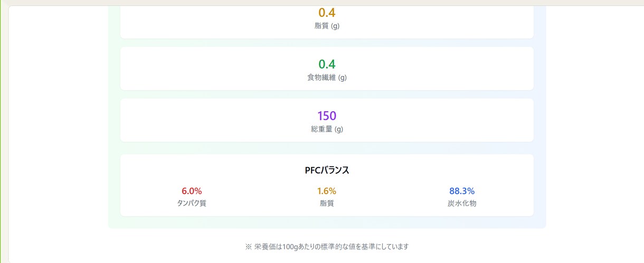This screenshot has width=644, height=263.
Task: Click the carbohydrate percentage 88.3%
Action: pos(462,191)
